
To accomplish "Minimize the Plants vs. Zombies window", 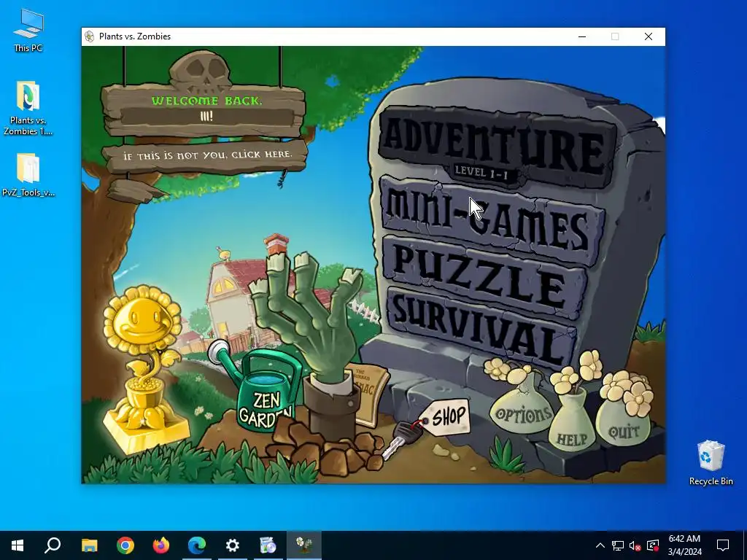I will pyautogui.click(x=582, y=36).
